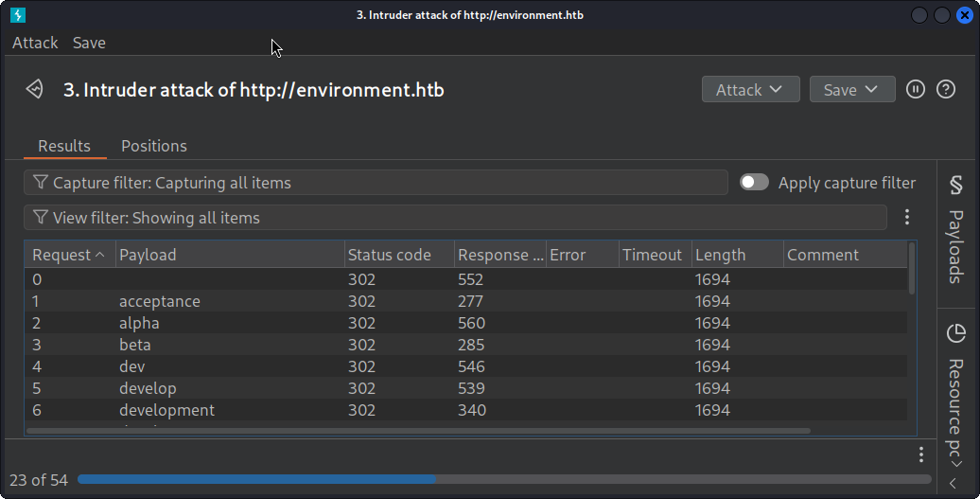This screenshot has width=980, height=499.
Task: Open the Resource pool side panel icon
Action: [955, 333]
